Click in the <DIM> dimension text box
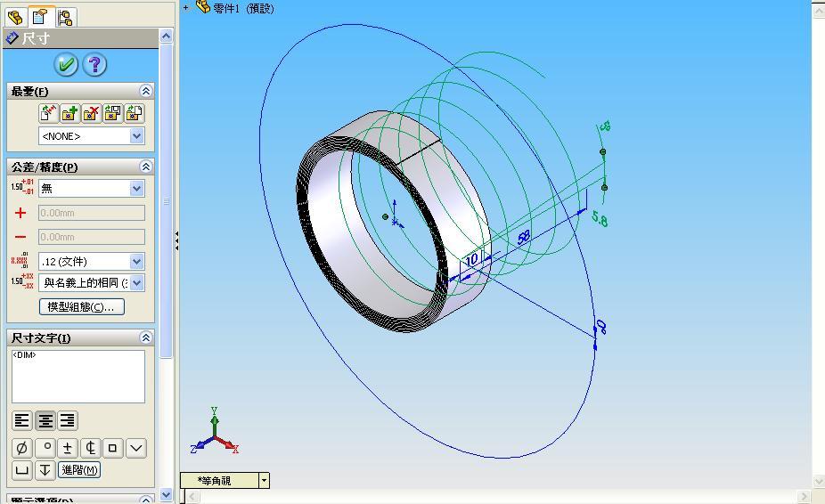The height and width of the screenshot is (504, 825). pyautogui.click(x=78, y=377)
